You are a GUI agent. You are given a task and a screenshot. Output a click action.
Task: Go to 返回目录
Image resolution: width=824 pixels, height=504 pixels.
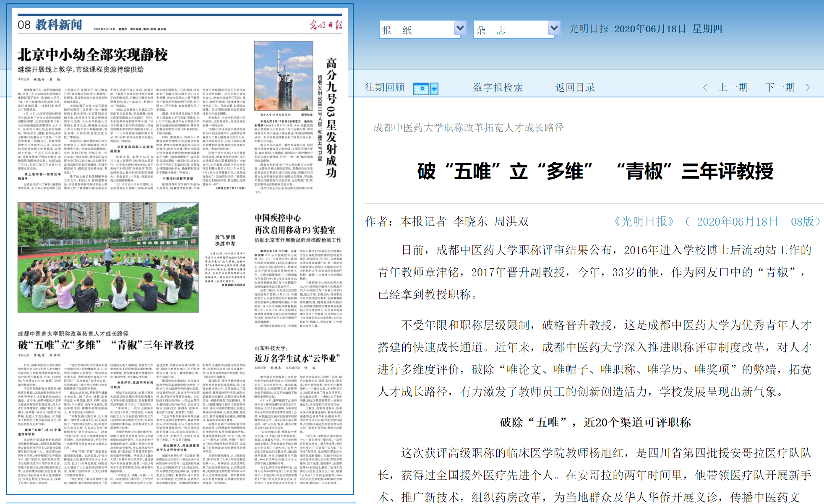575,87
